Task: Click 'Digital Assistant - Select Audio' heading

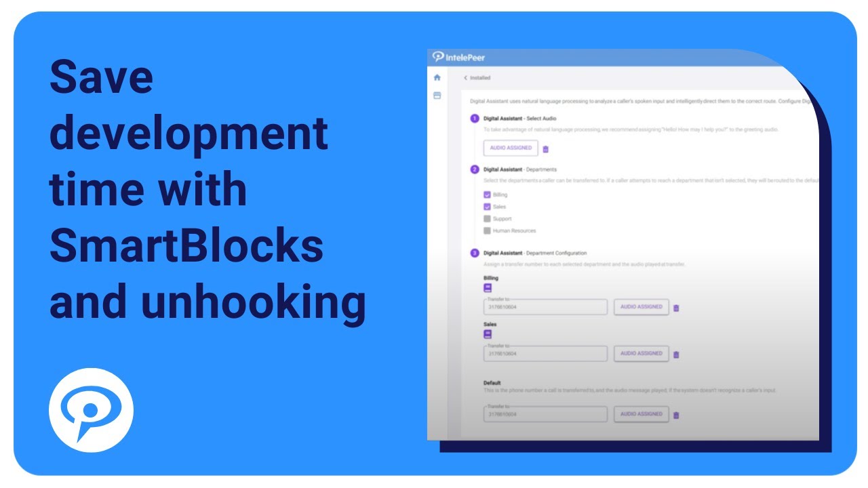Action: 519,119
